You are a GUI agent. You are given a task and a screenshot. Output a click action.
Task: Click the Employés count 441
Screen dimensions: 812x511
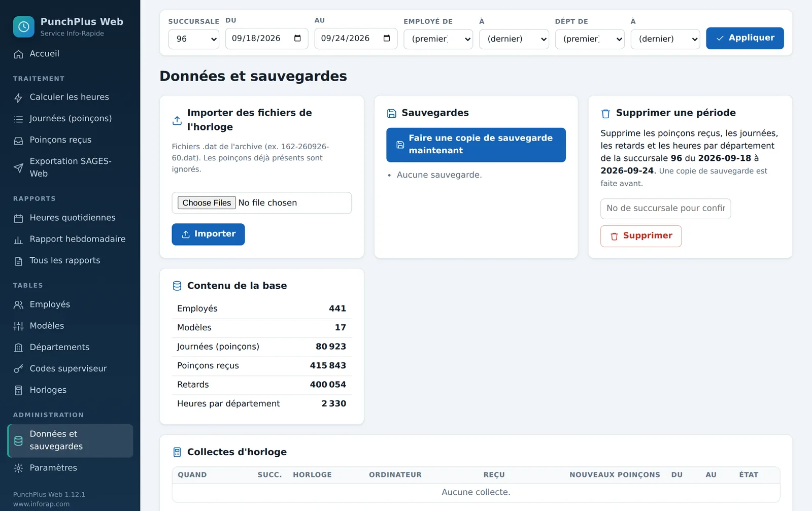click(337, 309)
